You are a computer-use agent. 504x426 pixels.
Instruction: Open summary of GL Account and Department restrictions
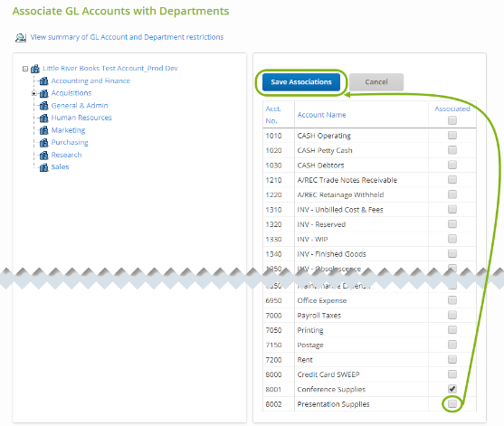(x=127, y=37)
